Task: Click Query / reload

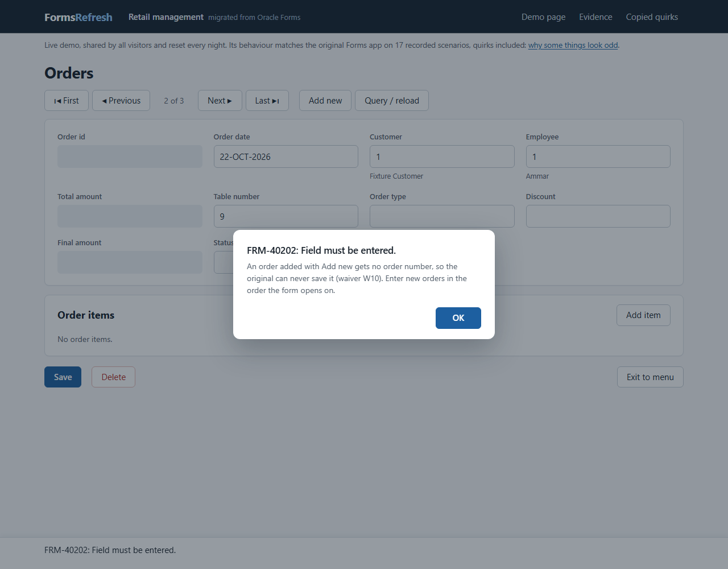Action: pyautogui.click(x=392, y=101)
